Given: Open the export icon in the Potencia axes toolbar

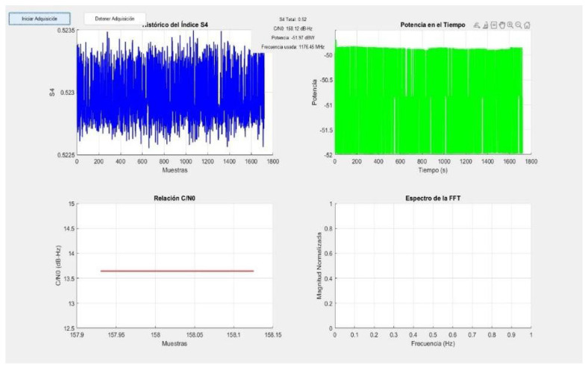Looking at the screenshot, I should (x=477, y=25).
